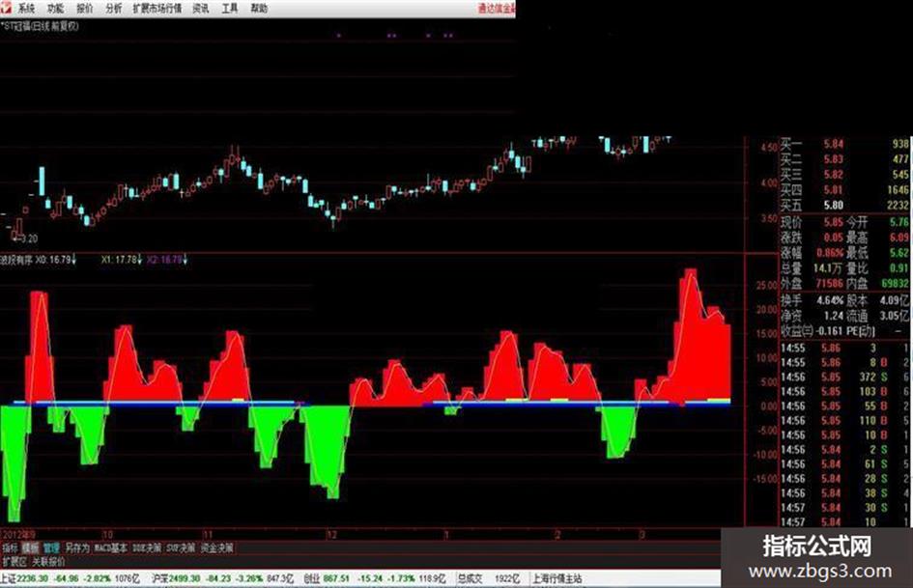
Task: Switch to the MACD基本 template
Action: pos(111,547)
